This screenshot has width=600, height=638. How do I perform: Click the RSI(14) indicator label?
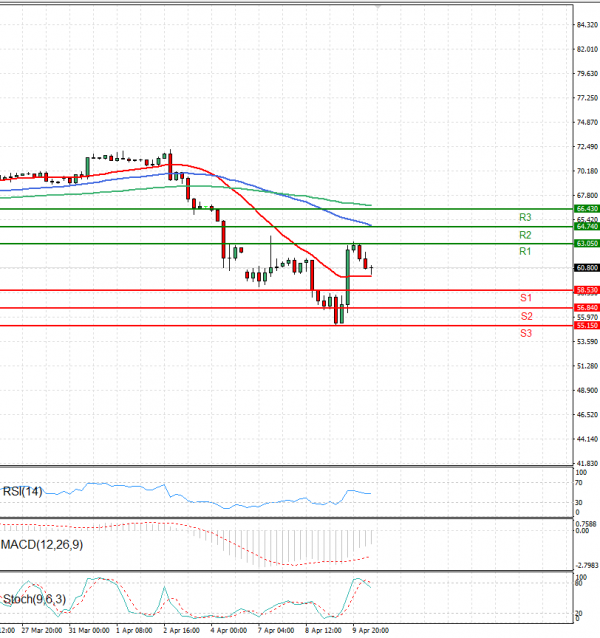tap(22, 492)
